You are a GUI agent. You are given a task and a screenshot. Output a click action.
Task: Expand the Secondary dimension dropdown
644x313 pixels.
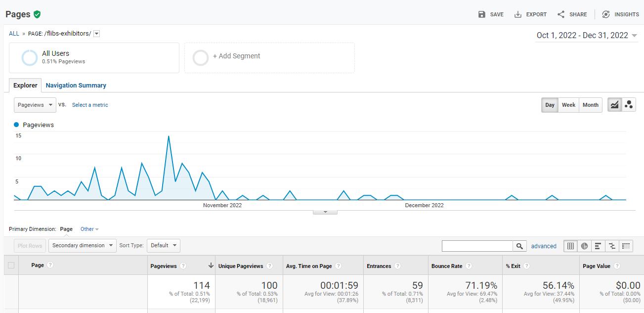[x=82, y=245]
